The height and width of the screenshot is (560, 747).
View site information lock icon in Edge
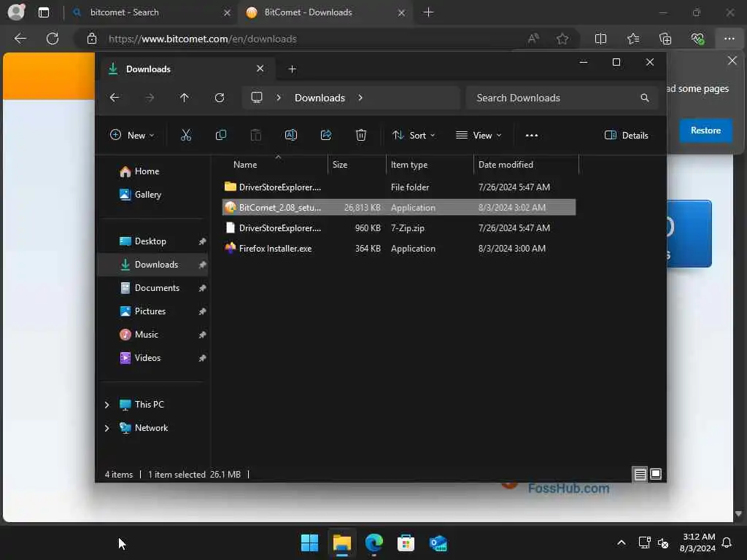pos(92,39)
